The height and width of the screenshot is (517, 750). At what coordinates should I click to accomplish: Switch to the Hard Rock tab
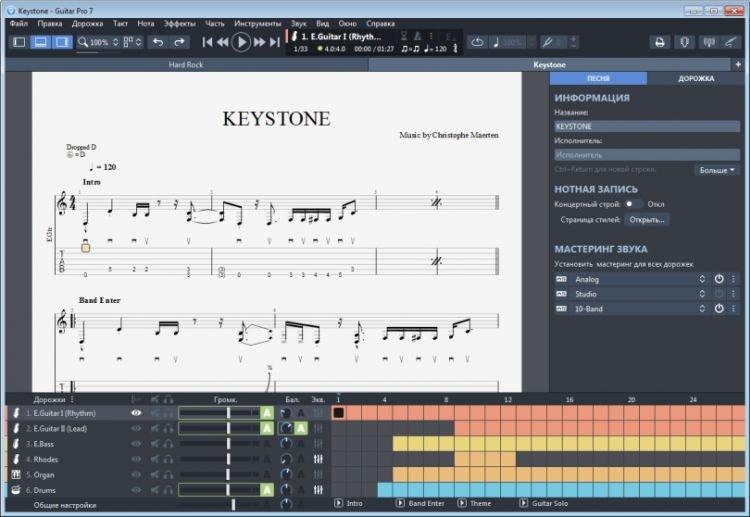click(x=186, y=65)
